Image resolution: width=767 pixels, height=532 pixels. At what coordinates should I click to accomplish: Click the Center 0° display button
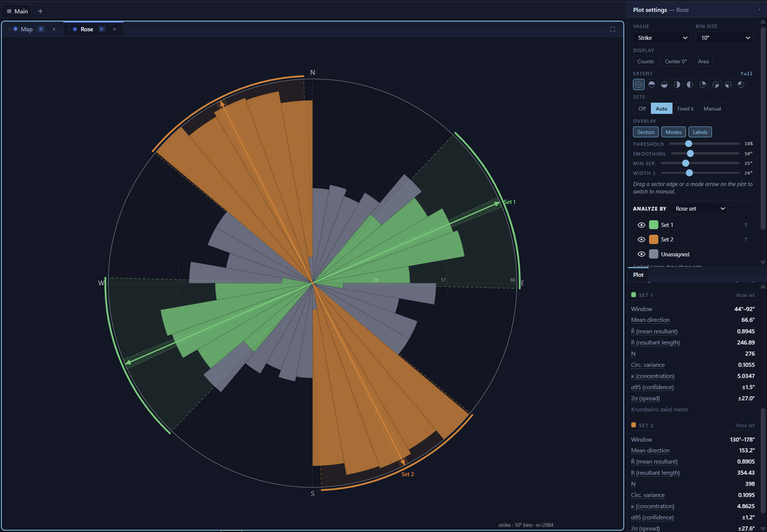point(676,61)
